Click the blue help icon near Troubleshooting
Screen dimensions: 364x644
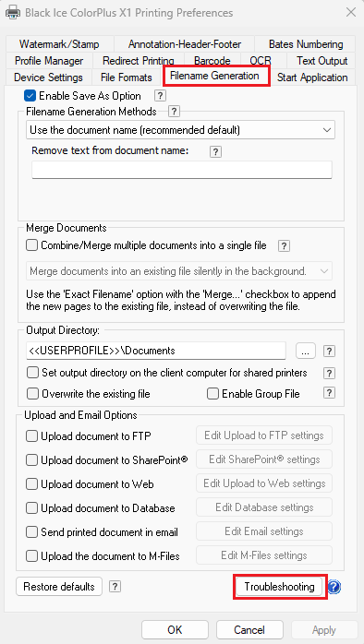pos(334,588)
